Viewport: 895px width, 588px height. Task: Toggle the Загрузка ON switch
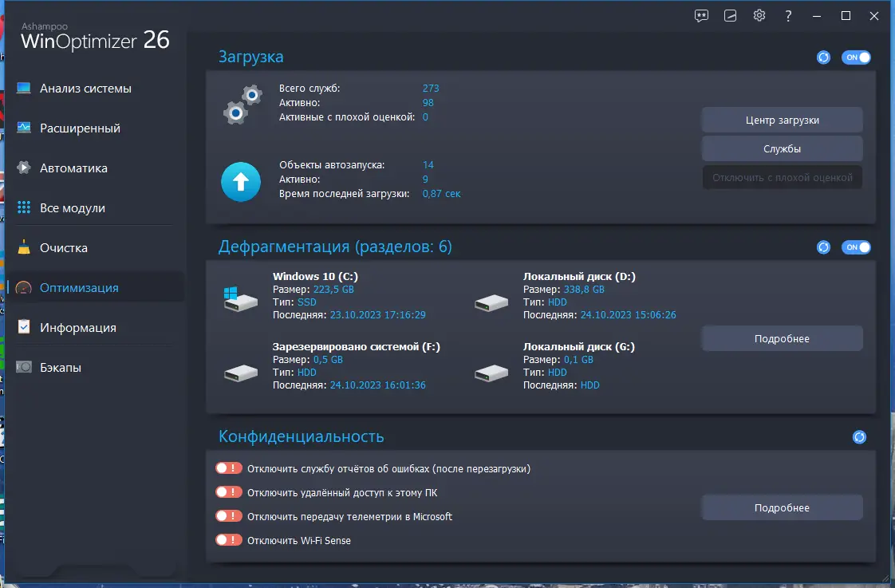pos(856,57)
